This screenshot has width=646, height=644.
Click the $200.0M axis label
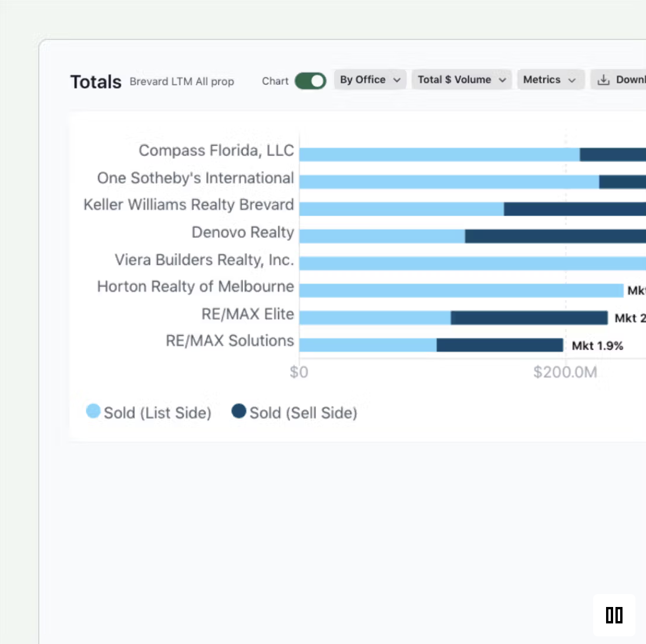coord(565,373)
